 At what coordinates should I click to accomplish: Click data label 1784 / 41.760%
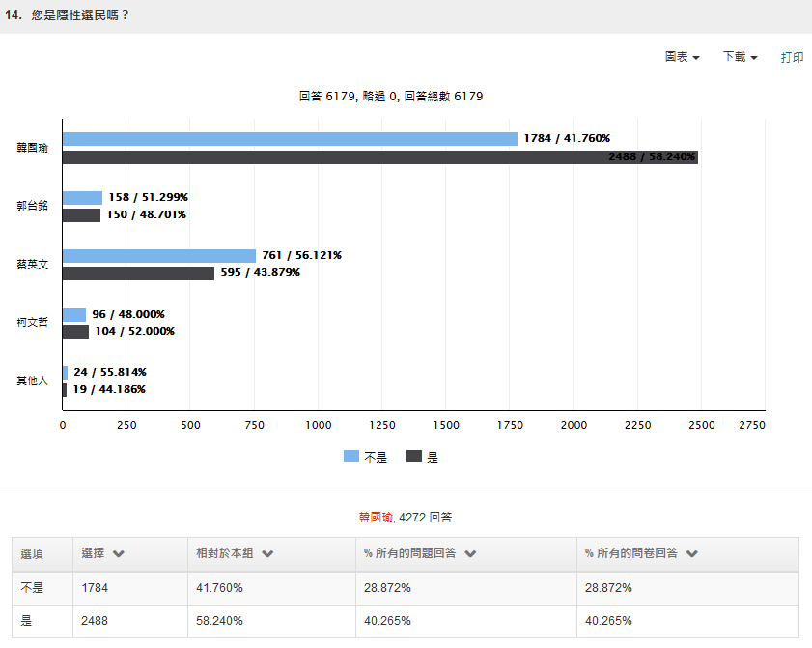(567, 138)
